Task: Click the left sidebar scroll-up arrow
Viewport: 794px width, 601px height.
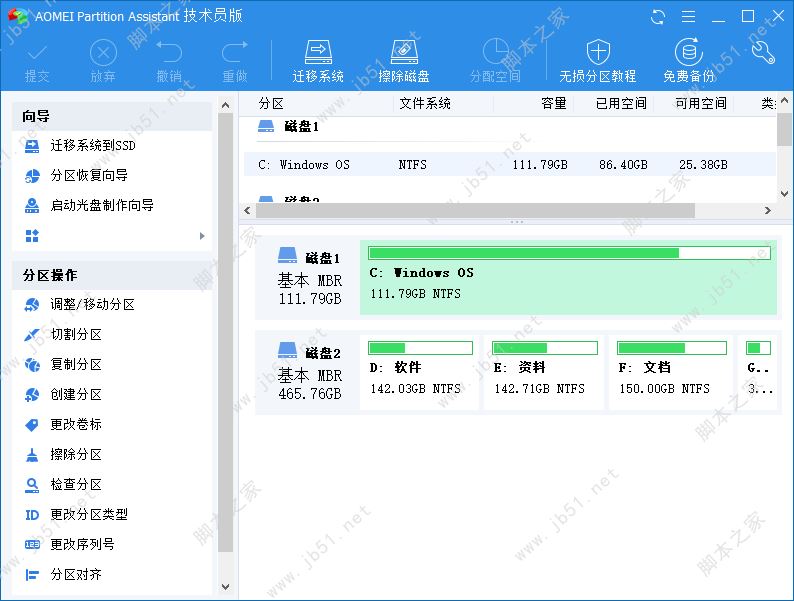Action: click(x=226, y=105)
